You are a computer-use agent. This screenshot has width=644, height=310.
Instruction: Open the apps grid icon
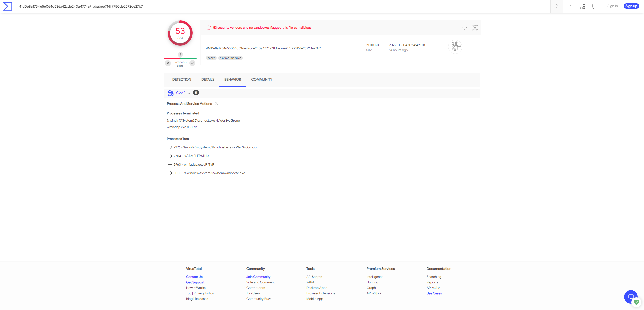click(x=582, y=6)
